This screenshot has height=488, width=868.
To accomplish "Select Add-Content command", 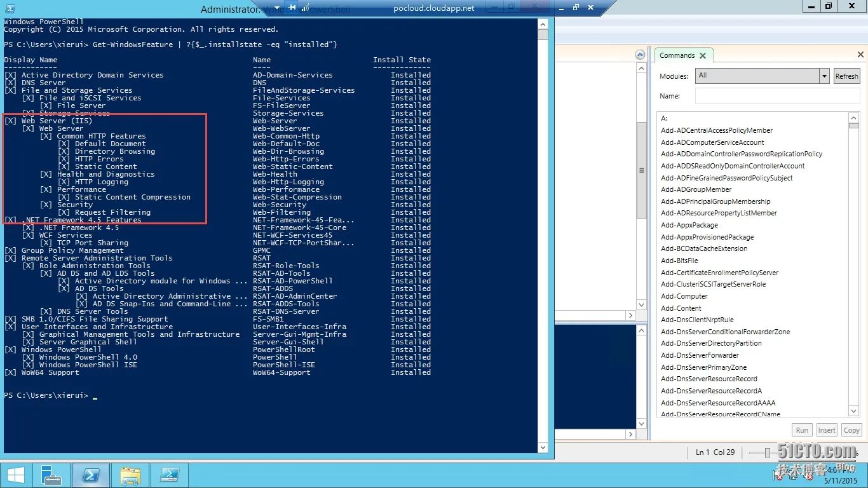I will [x=681, y=308].
